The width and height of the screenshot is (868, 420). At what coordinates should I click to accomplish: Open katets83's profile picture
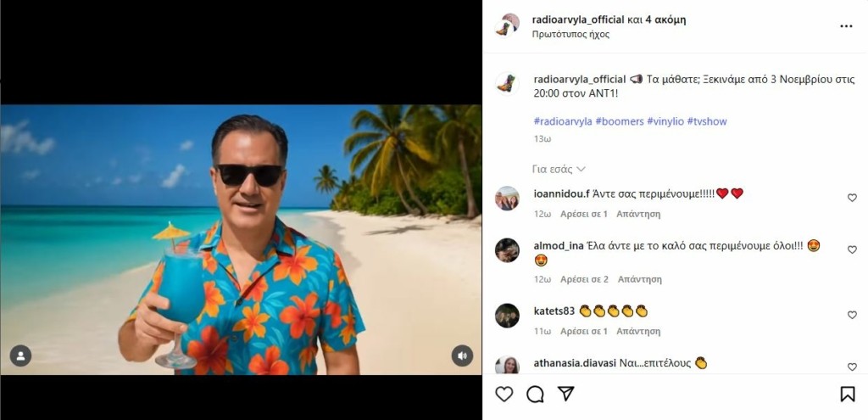coord(507,315)
